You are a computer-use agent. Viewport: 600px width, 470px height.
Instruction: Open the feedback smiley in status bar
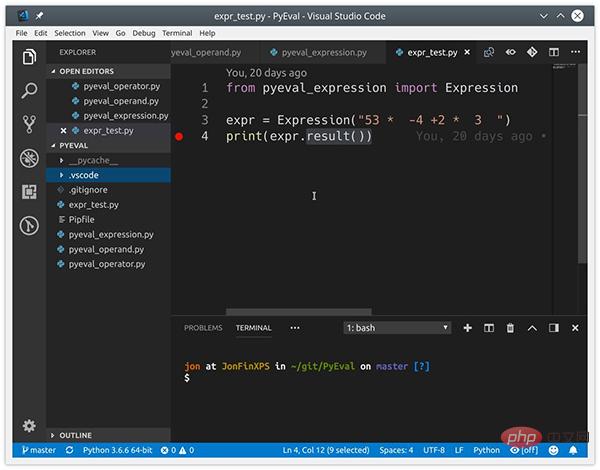point(553,450)
